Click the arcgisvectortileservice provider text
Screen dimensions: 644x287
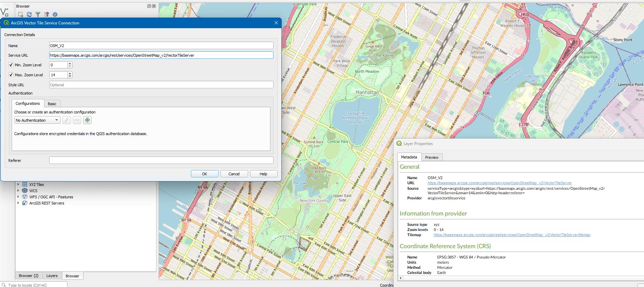tap(446, 198)
